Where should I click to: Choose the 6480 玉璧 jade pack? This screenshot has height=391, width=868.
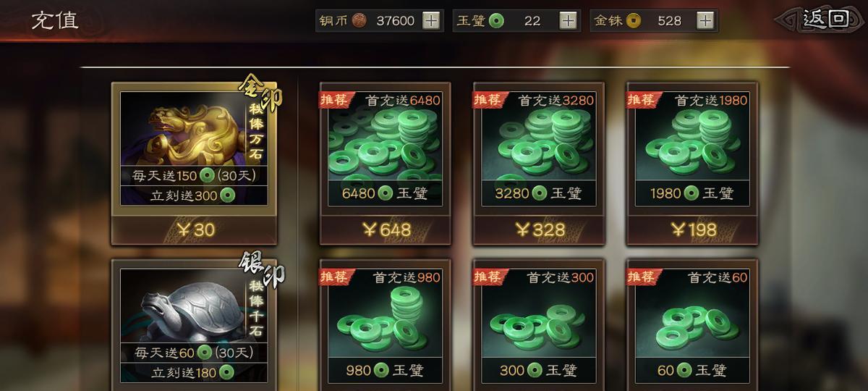pos(385,149)
